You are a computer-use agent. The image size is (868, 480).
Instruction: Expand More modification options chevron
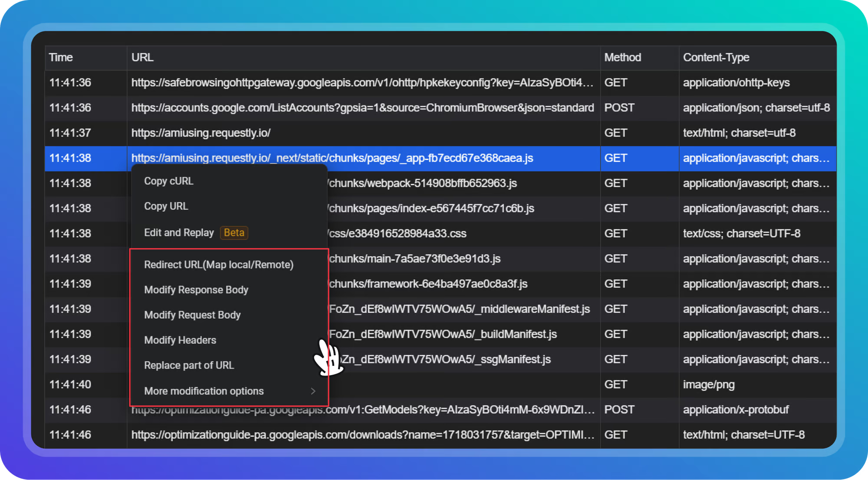[313, 391]
